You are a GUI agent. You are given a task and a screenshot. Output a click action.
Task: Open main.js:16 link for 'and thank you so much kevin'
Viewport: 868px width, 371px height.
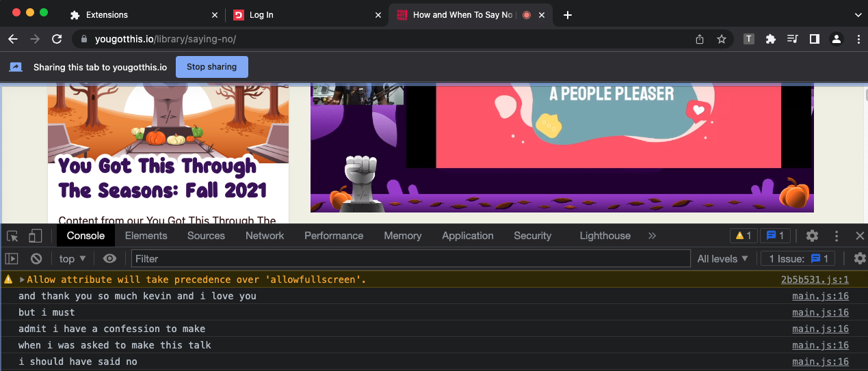point(820,296)
